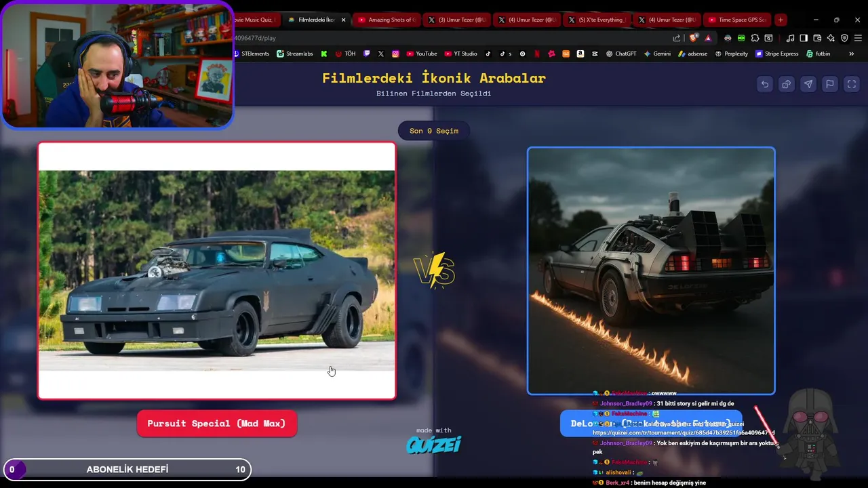
Task: Click the glasses face extension icon
Action: 728,38
